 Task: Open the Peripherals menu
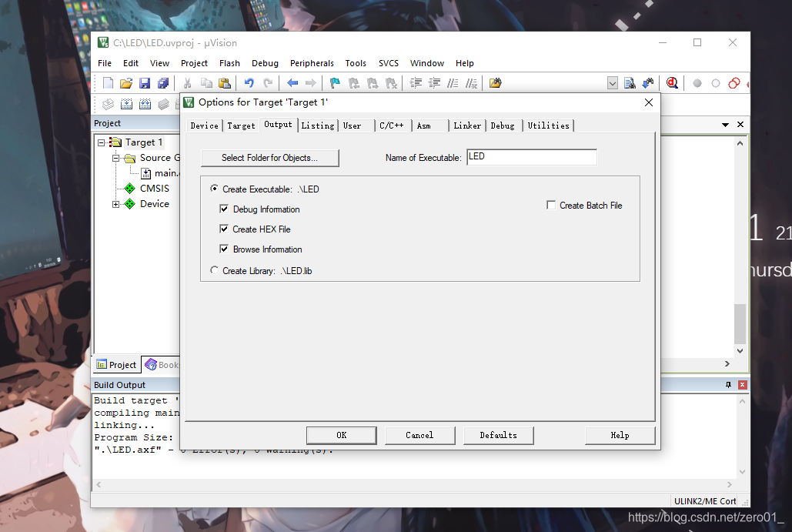tap(312, 63)
